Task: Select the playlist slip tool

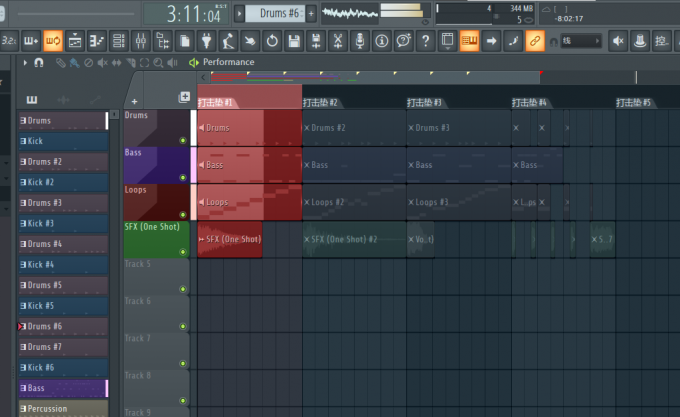Action: point(116,63)
